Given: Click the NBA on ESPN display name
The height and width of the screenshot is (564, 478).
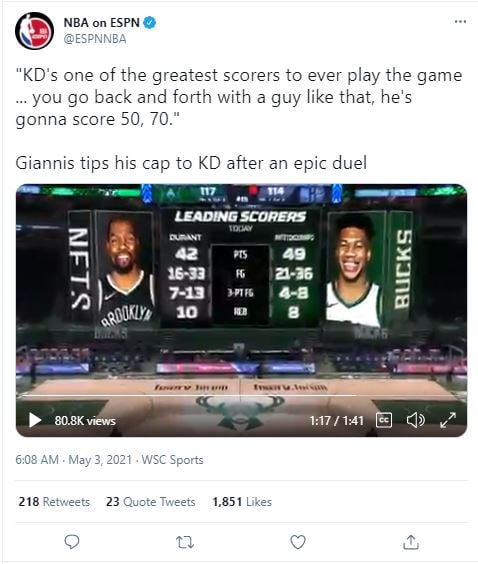Looking at the screenshot, I should coord(101,23).
